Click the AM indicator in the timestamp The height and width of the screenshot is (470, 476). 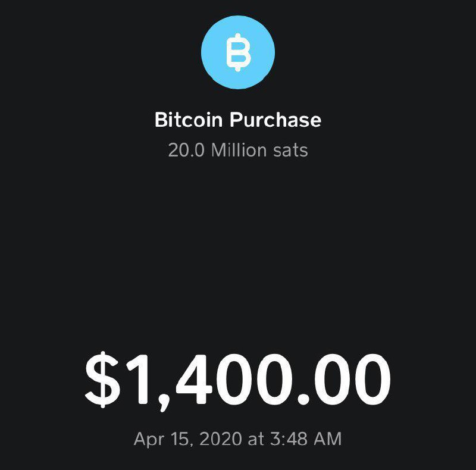point(328,439)
